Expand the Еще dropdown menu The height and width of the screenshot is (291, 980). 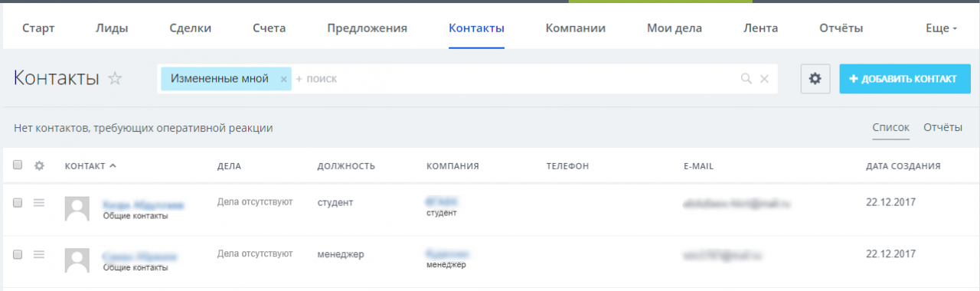(x=942, y=28)
